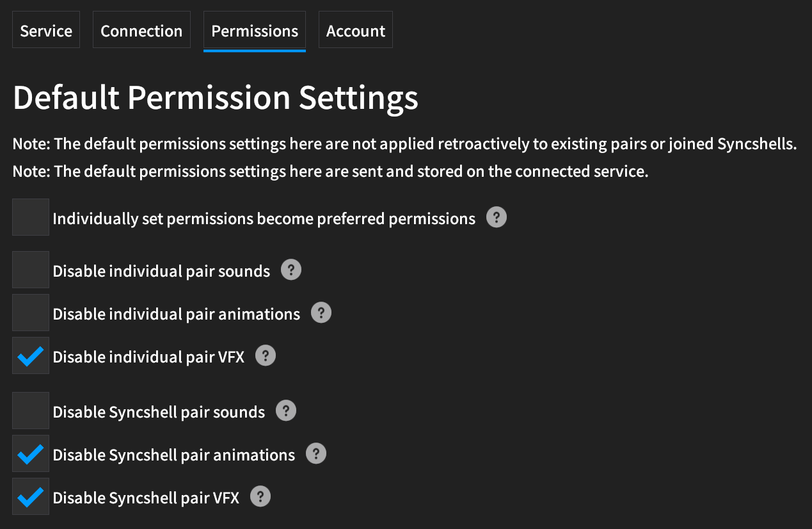Uncheck Disable individual pair VFX

(x=31, y=355)
